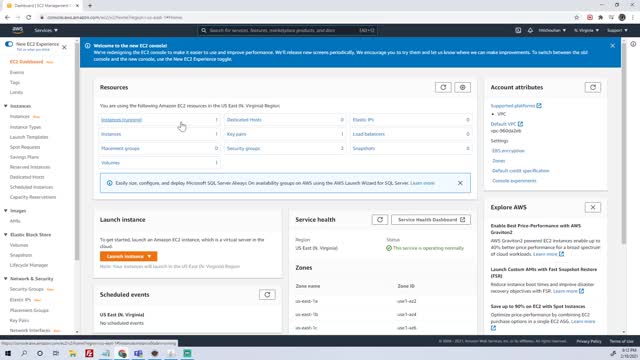This screenshot has height=360, width=640.
Task: Open Placement groups resource link
Action: [120, 149]
